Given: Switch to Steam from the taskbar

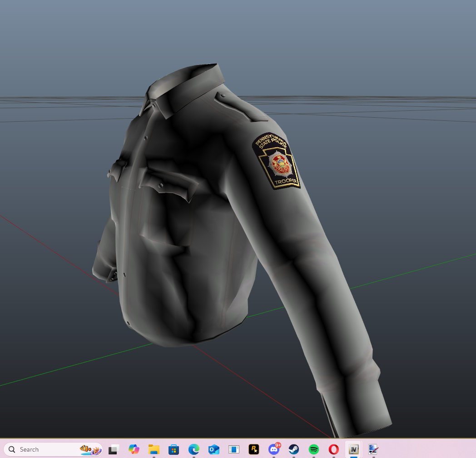Looking at the screenshot, I should 293,449.
